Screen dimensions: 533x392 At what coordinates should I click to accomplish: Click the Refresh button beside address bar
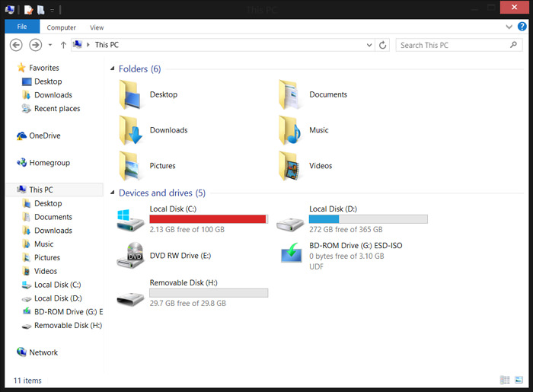[382, 45]
